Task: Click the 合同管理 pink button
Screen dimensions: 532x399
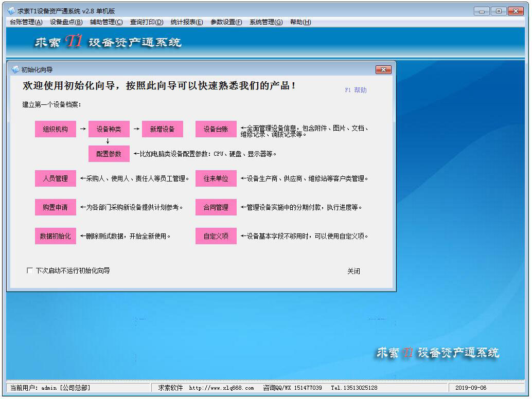Action: [216, 207]
